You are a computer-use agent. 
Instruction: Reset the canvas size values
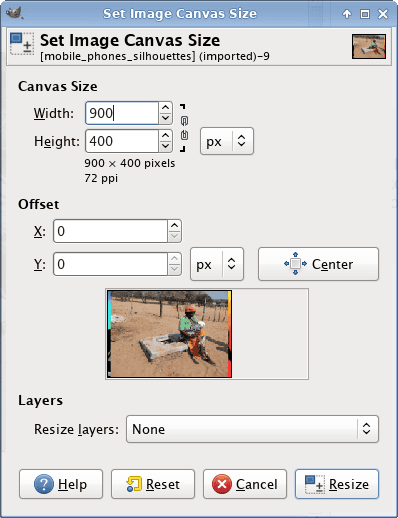(153, 484)
